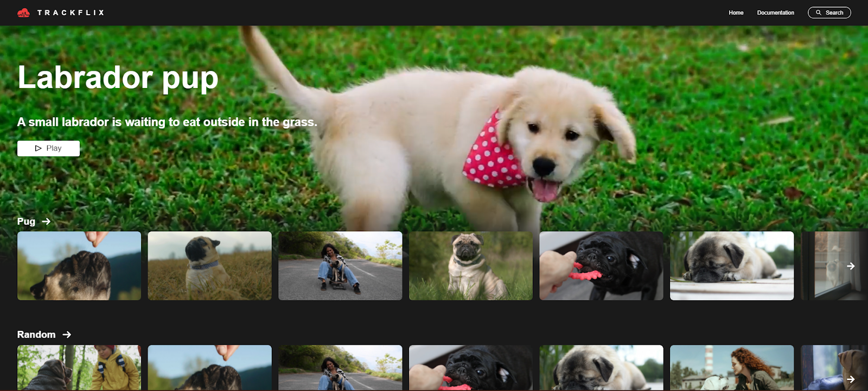
Task: Open the Home navigation link
Action: tap(736, 12)
